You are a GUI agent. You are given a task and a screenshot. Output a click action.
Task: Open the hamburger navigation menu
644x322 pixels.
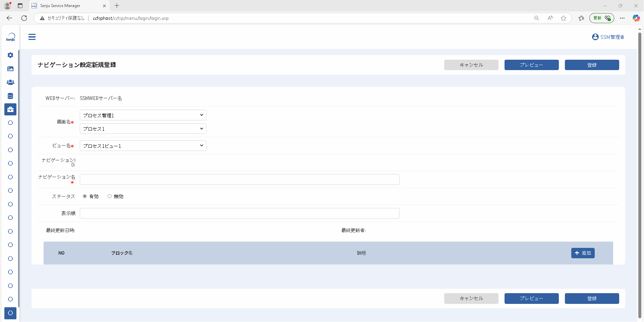(32, 37)
